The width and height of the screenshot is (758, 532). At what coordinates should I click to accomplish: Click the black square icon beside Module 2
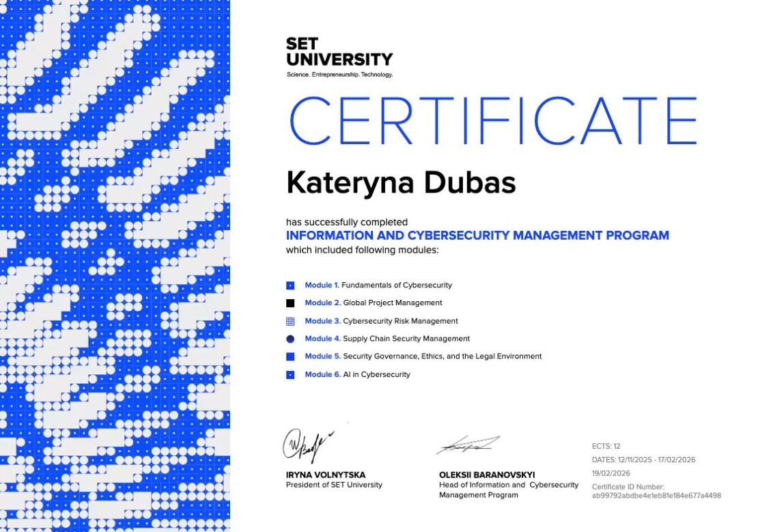pos(290,303)
